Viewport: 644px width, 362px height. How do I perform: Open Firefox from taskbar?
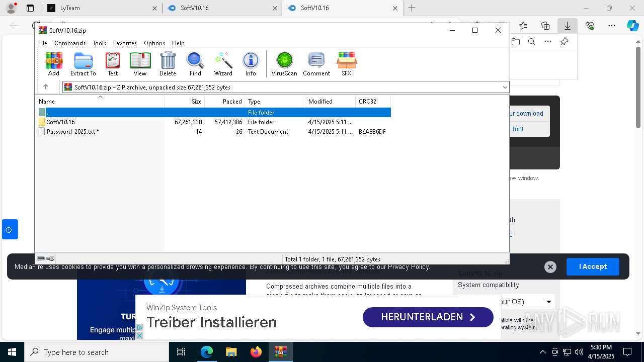256,352
